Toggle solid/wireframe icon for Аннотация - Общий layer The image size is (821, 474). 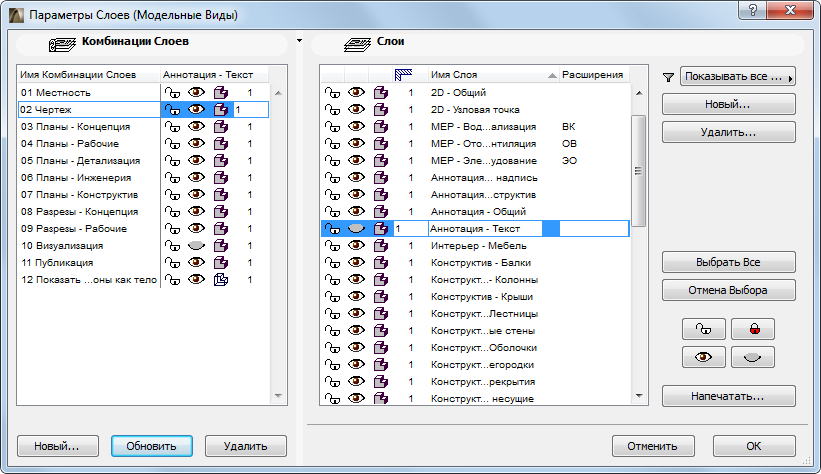coord(381,212)
